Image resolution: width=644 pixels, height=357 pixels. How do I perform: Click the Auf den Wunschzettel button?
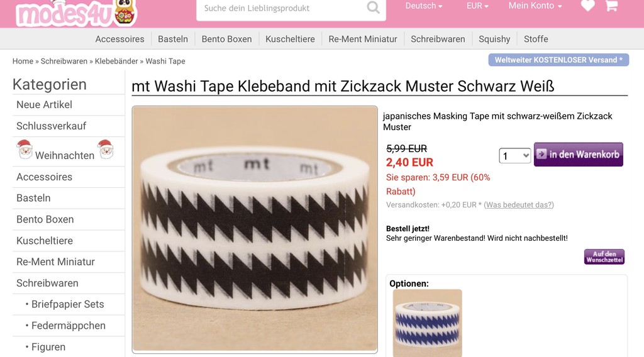coord(604,257)
